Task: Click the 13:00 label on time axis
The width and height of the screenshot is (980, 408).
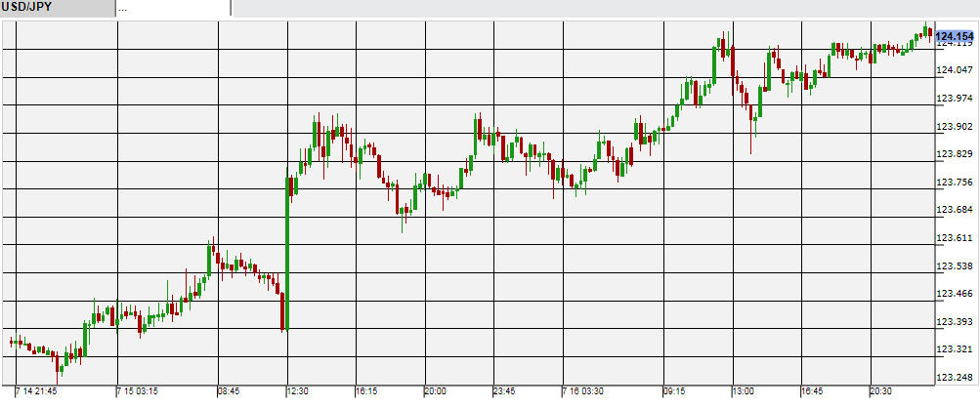Action: pyautogui.click(x=743, y=390)
